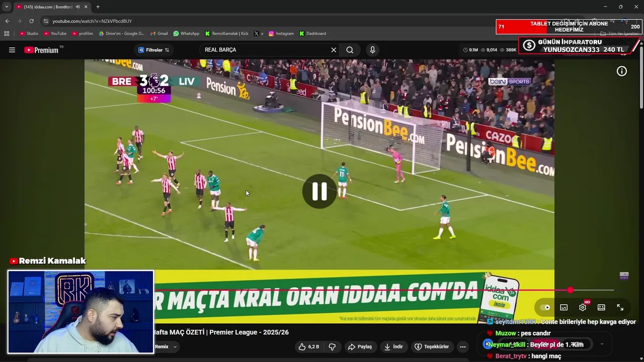Download the video with İndir
The height and width of the screenshot is (362, 644).
point(393,347)
